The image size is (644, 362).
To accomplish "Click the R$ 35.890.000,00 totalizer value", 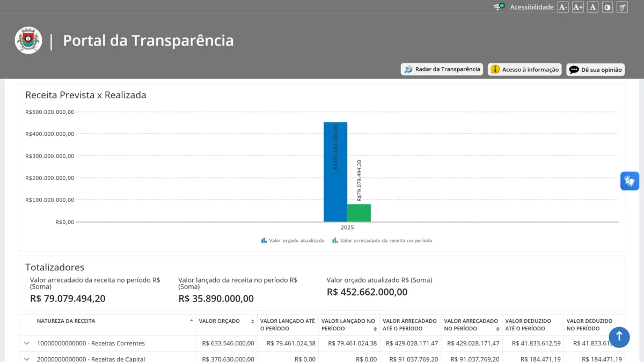I will click(x=216, y=299).
